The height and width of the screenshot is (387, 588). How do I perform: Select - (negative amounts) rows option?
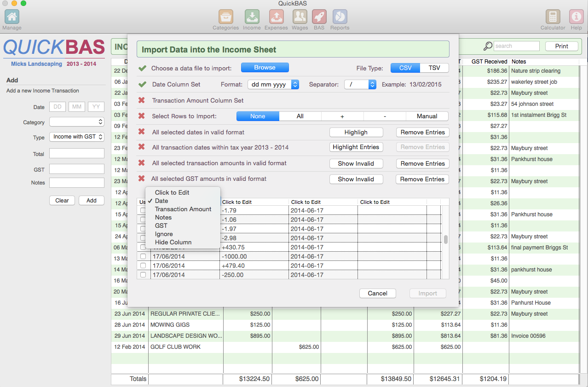385,116
